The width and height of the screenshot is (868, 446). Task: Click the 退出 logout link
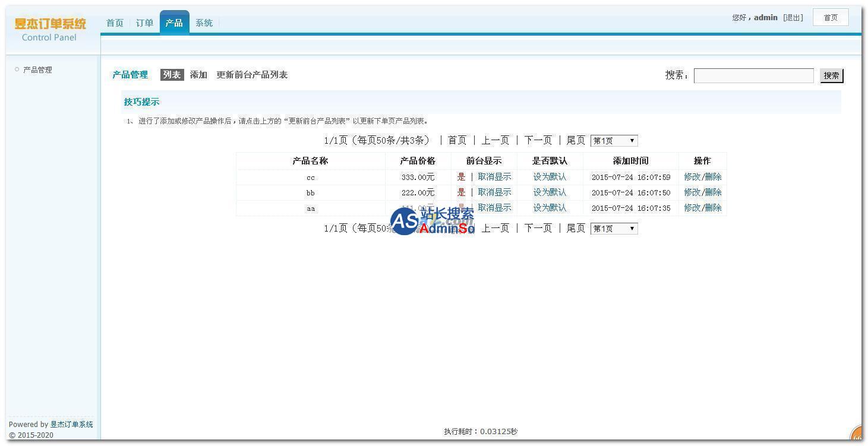793,18
